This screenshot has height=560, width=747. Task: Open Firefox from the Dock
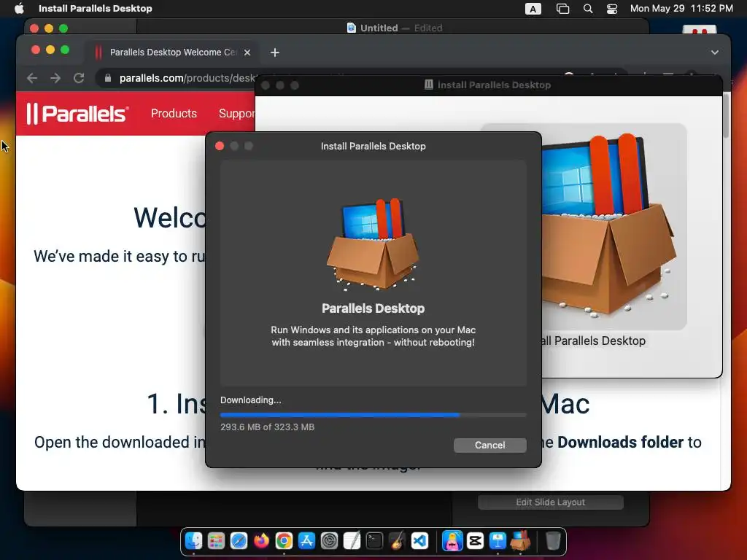click(261, 541)
